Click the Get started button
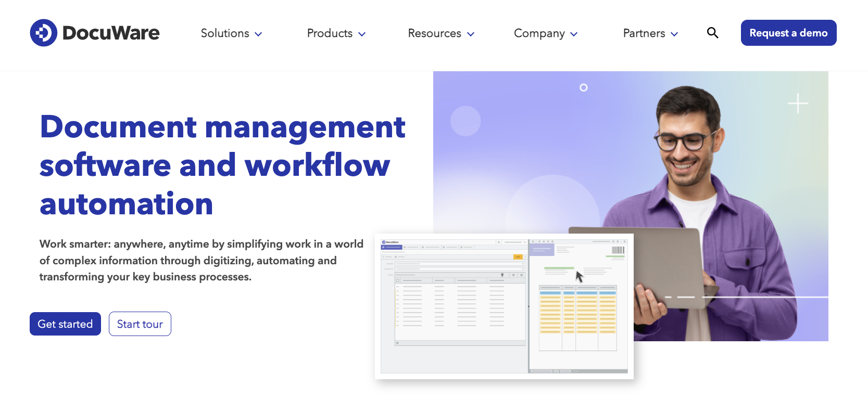 tap(65, 324)
